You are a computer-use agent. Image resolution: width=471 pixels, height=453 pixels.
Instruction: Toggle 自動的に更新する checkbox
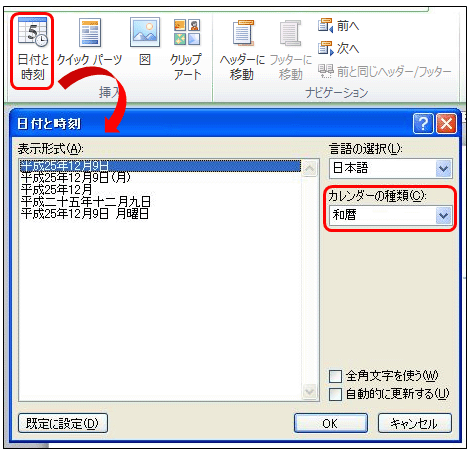(x=335, y=394)
